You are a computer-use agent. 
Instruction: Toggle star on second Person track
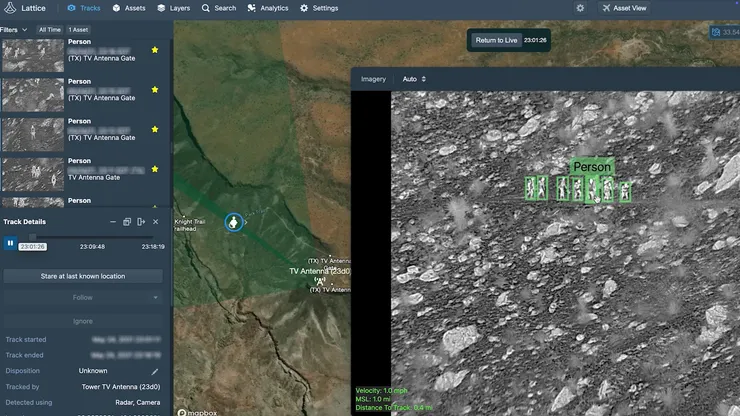[x=154, y=89]
